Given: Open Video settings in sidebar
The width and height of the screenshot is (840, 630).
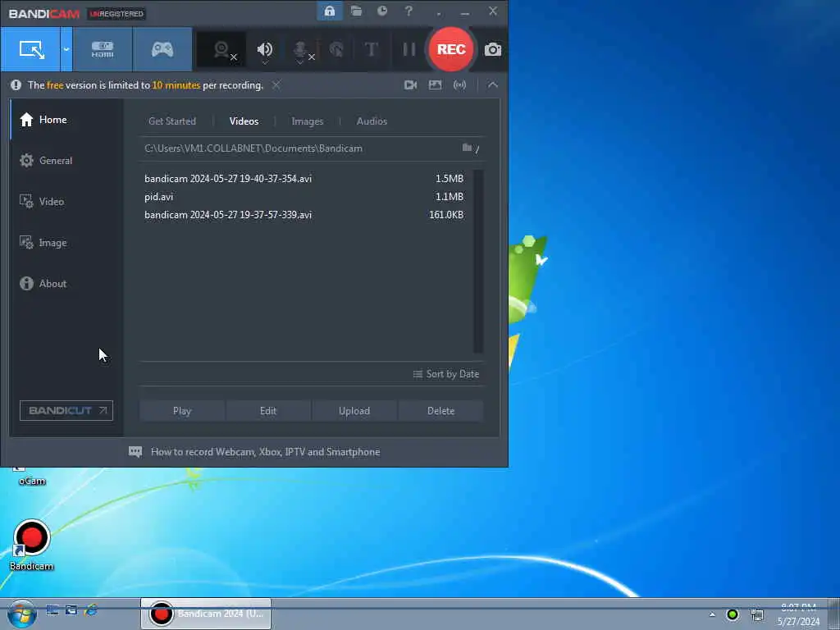Looking at the screenshot, I should click(x=66, y=202).
